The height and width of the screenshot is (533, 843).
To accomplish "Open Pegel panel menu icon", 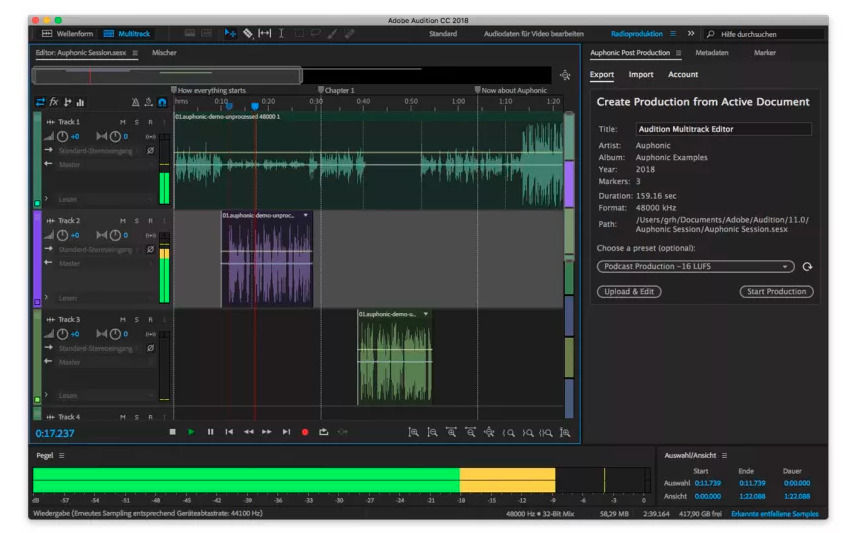I will click(61, 456).
